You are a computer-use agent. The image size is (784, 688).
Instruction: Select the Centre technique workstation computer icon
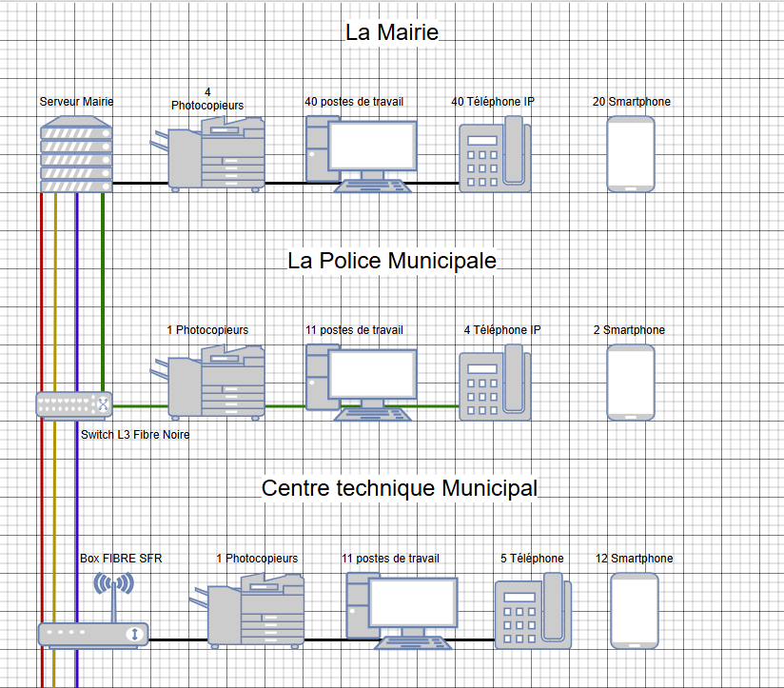402,611
